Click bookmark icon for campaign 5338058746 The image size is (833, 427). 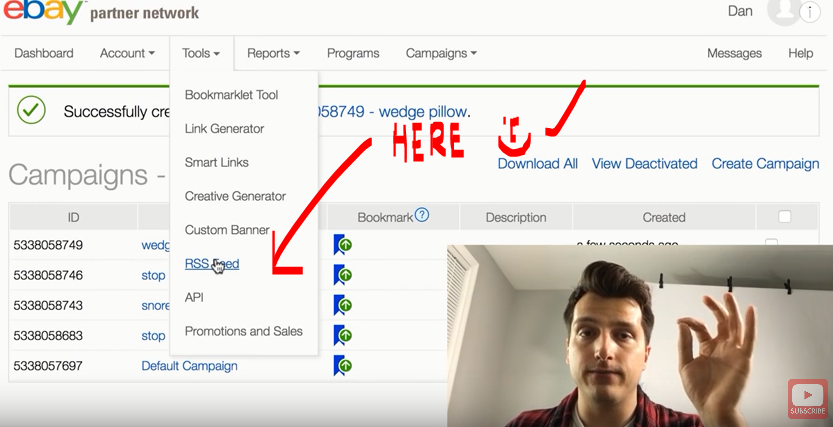[342, 275]
